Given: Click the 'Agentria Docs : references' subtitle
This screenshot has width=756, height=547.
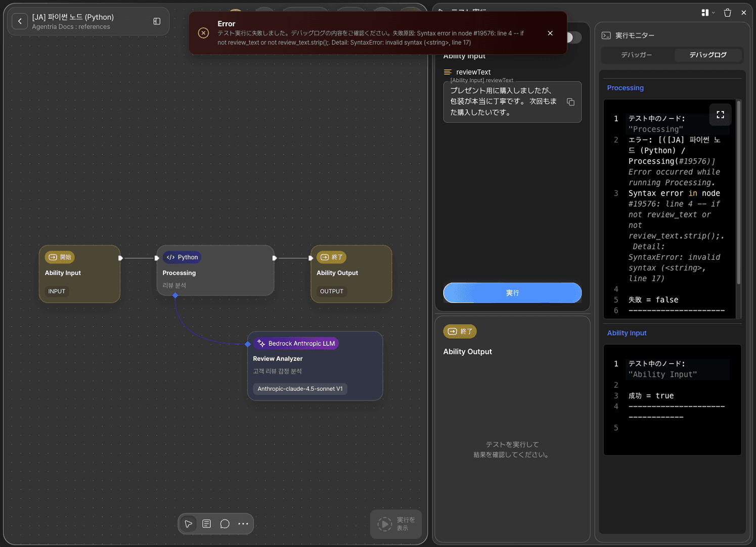Looking at the screenshot, I should tap(71, 27).
